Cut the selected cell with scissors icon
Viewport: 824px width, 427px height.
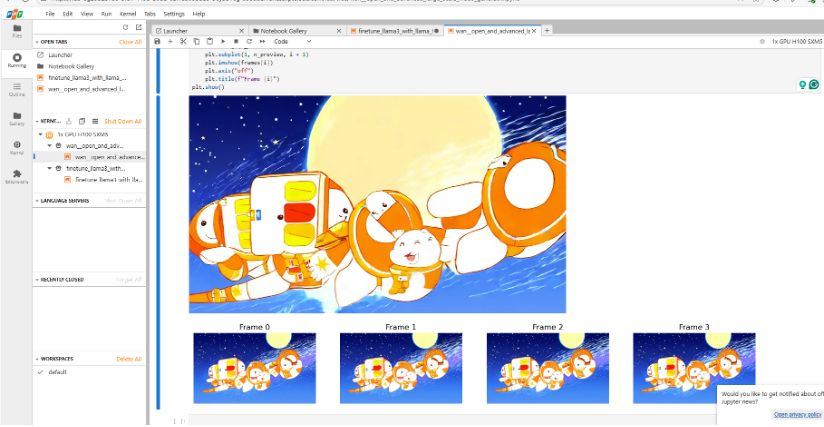(184, 42)
